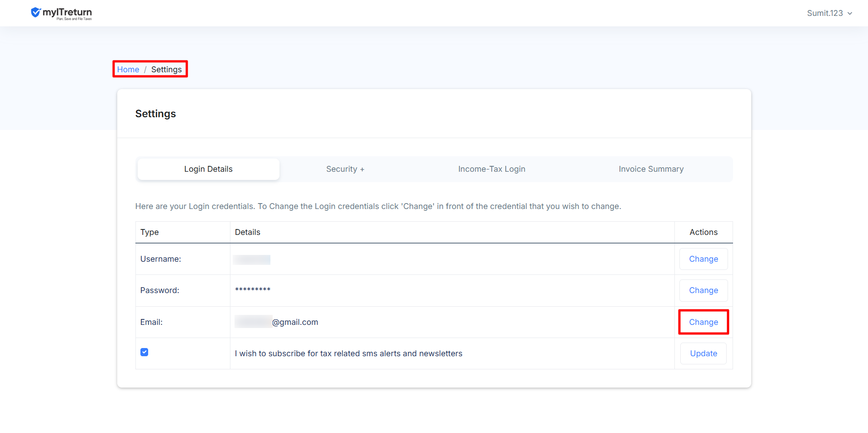
Task: Click the 'Settings' page heading
Action: click(155, 114)
